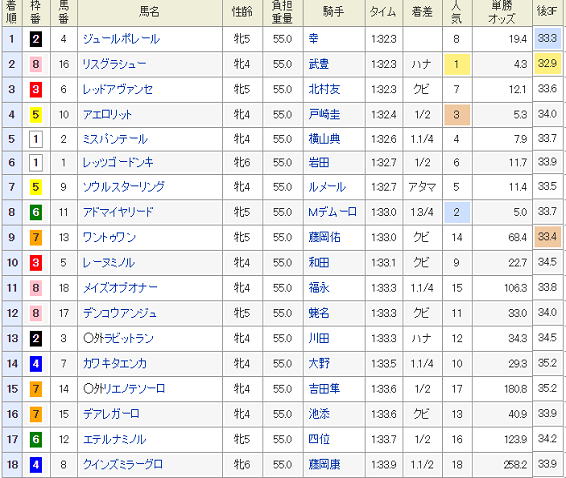Viewport: 566px width, 478px height.
Task: Open horse link アエロリット
Action: [107, 114]
